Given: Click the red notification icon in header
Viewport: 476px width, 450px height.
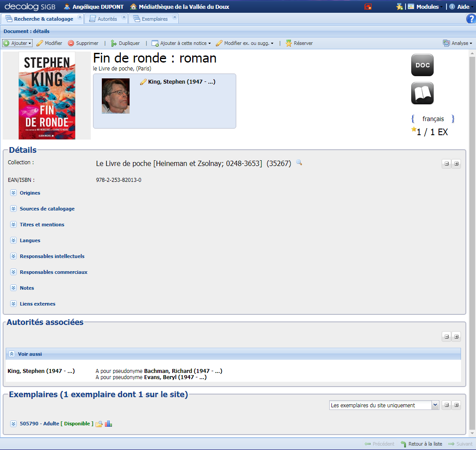Looking at the screenshot, I should pos(368,7).
